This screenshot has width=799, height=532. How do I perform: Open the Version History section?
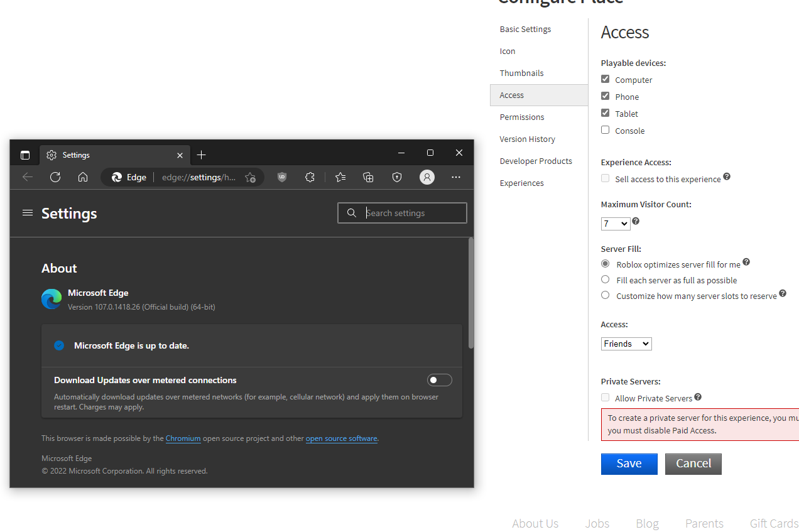(x=528, y=139)
